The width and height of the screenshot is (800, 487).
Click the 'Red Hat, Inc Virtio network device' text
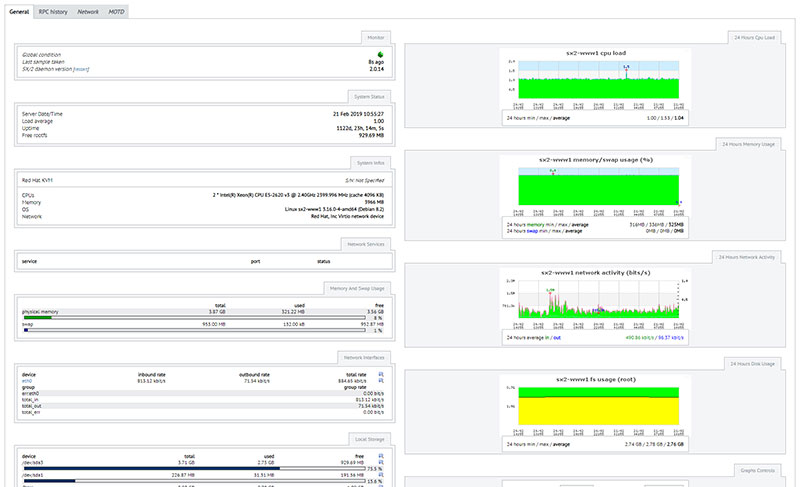tap(347, 217)
